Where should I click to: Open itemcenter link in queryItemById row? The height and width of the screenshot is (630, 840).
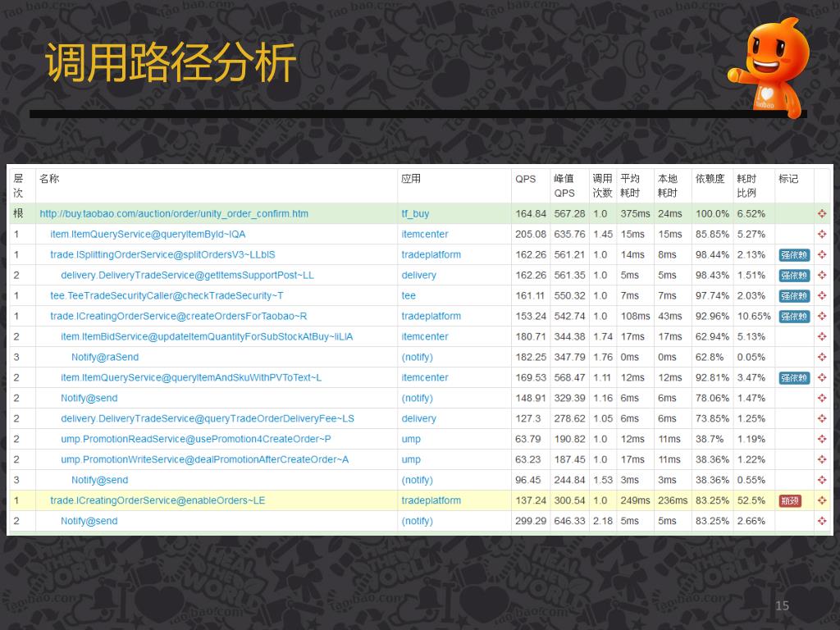tap(425, 234)
